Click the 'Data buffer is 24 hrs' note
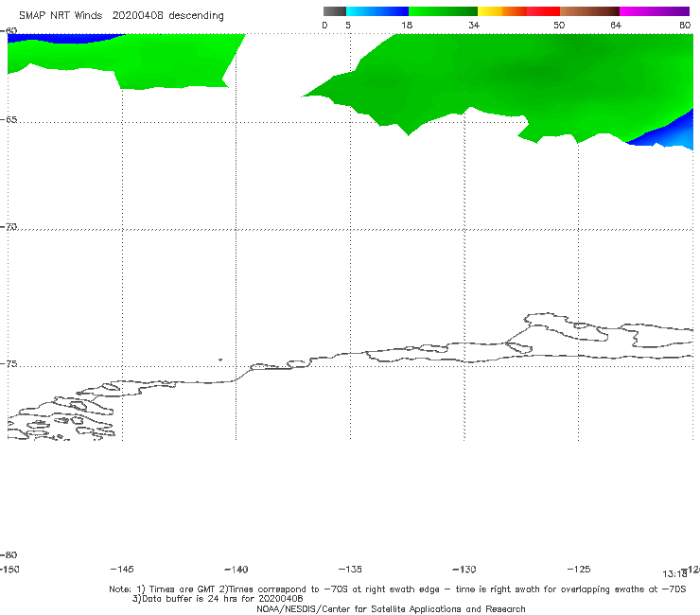The height and width of the screenshot is (615, 700). pos(218,599)
